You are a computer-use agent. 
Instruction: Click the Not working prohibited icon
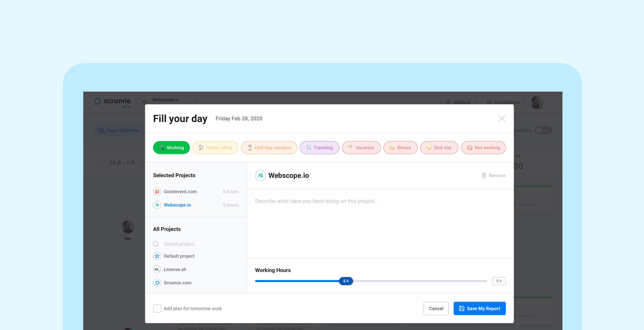[x=470, y=148]
